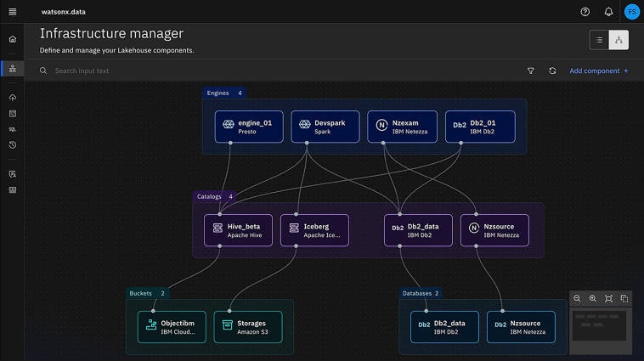Click the Hive icon on Hive_beta
This screenshot has height=361, width=644.
point(217,228)
